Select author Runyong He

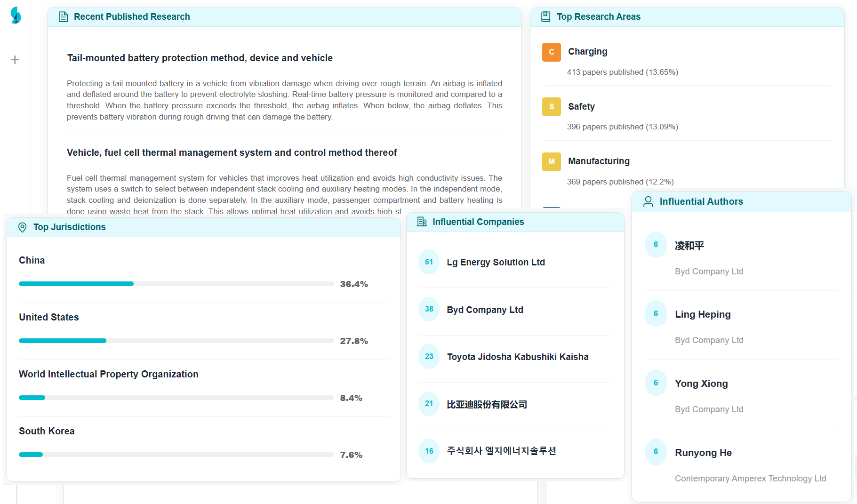click(x=703, y=453)
